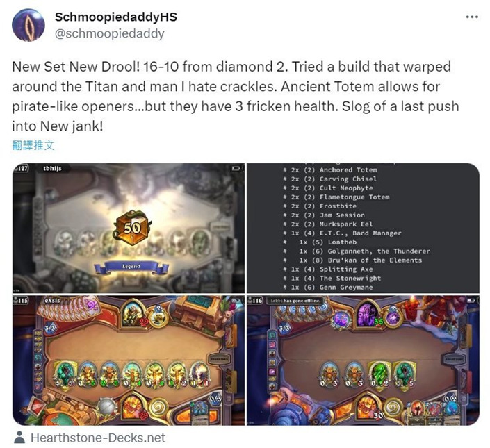490x448 pixels.
Task: Open the three-dot more options menu
Action: point(472,17)
